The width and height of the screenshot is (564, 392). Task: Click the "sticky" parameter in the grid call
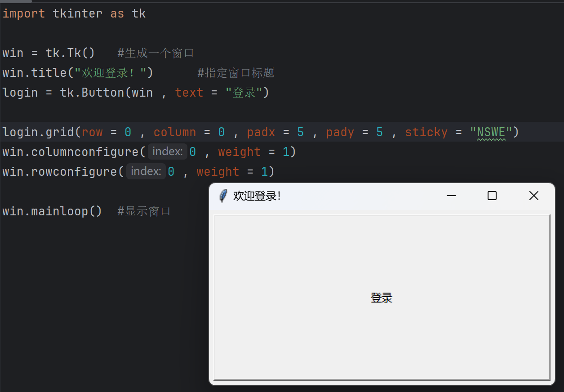426,132
